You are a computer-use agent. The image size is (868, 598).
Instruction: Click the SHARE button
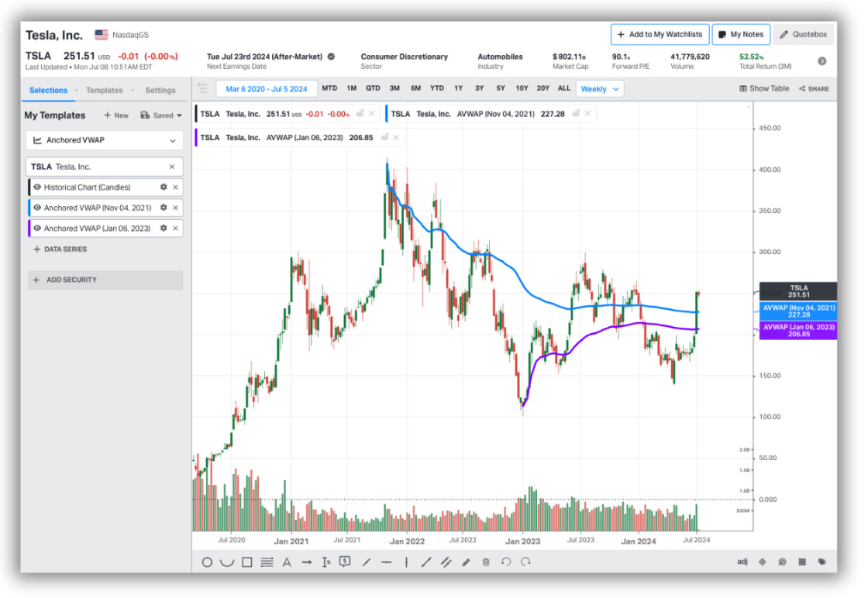click(x=815, y=89)
